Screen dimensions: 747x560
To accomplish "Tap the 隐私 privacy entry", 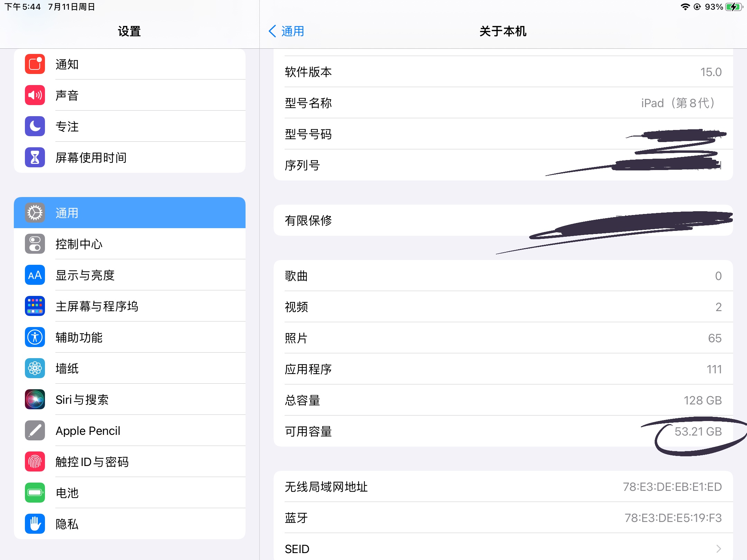I will 67,524.
